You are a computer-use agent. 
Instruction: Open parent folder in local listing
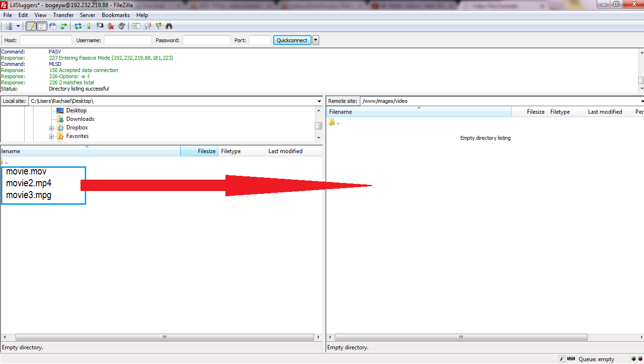click(x=4, y=162)
